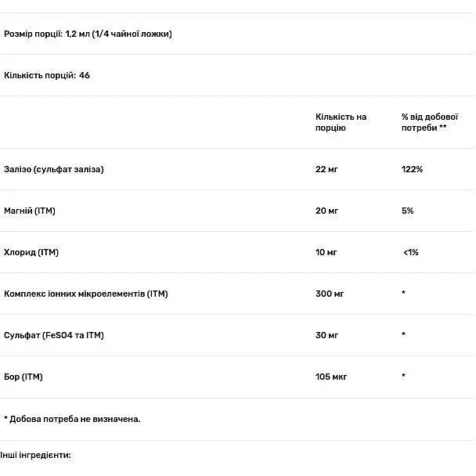The height and width of the screenshot is (476, 476).
Task: Click the 300 мг amount value
Action: 330,294
